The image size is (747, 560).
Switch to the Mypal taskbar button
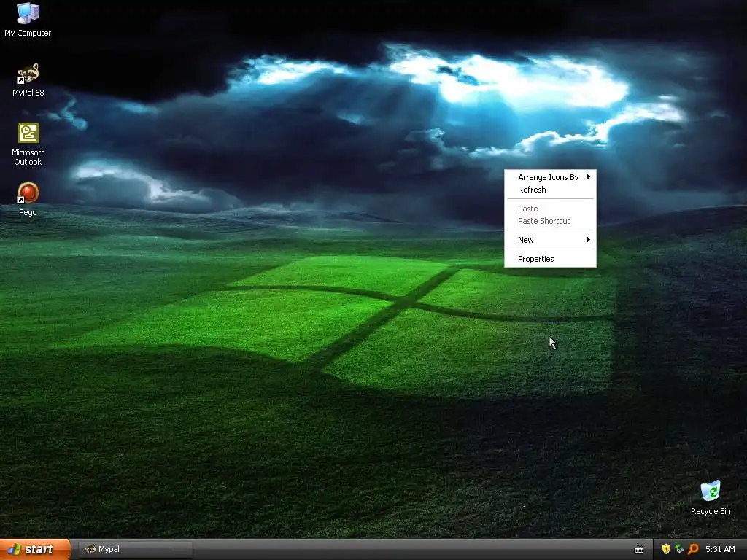click(x=136, y=550)
